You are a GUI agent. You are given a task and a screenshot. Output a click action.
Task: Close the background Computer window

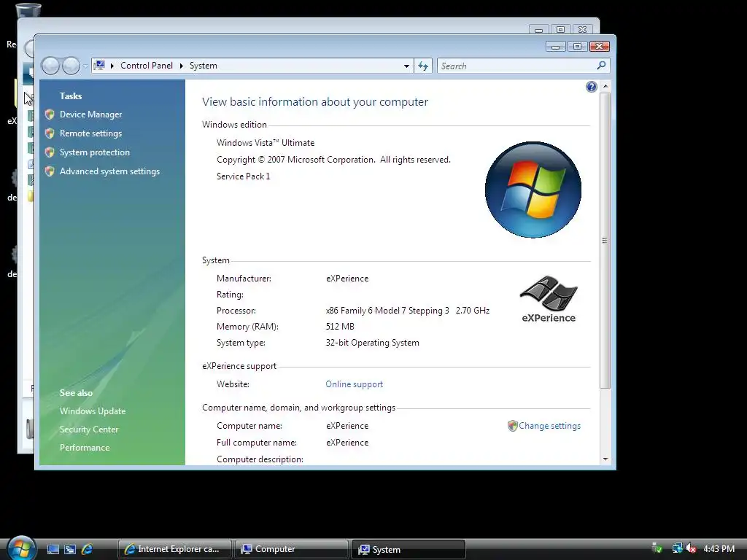(x=583, y=29)
